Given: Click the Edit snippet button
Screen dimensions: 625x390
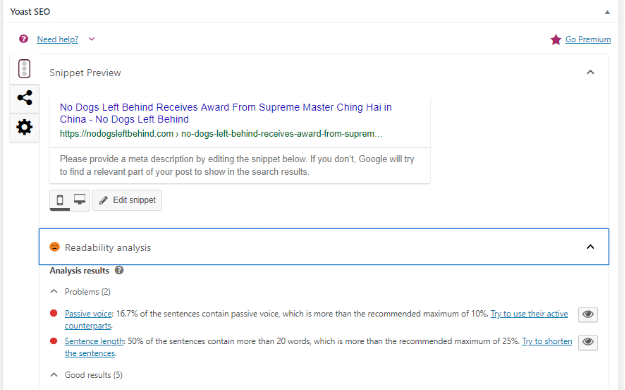Looking at the screenshot, I should 127,200.
